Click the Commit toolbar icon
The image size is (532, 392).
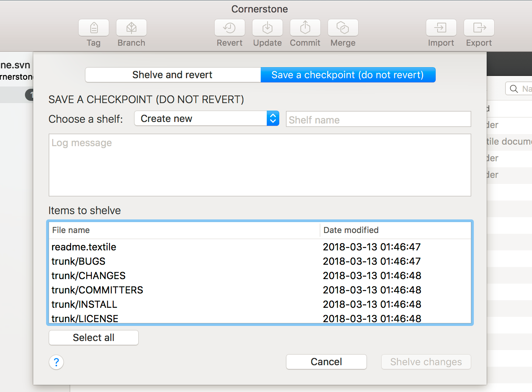(305, 28)
